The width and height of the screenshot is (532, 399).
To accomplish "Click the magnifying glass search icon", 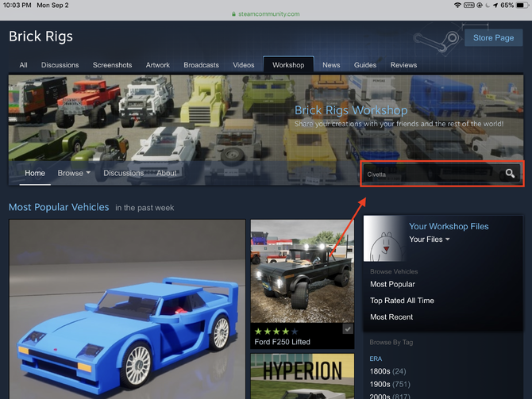I will [510, 174].
